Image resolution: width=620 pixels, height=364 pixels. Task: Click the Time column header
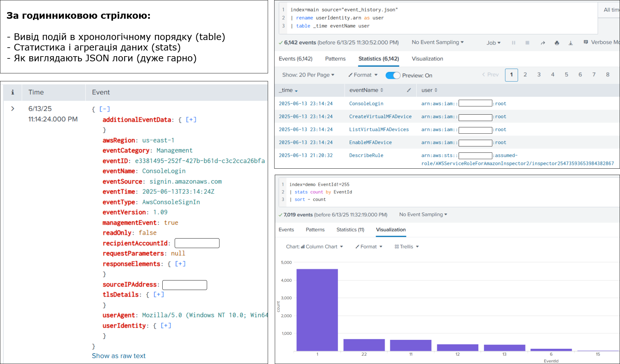[x=36, y=92]
